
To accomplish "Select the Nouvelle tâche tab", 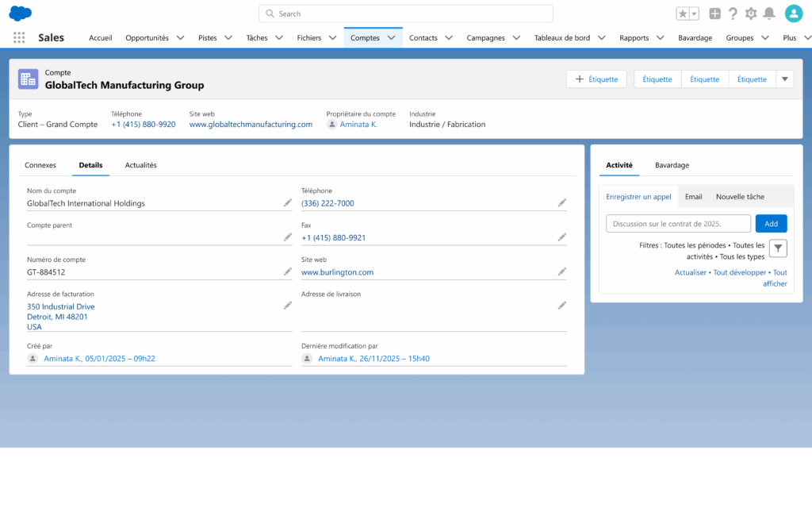I will [740, 197].
